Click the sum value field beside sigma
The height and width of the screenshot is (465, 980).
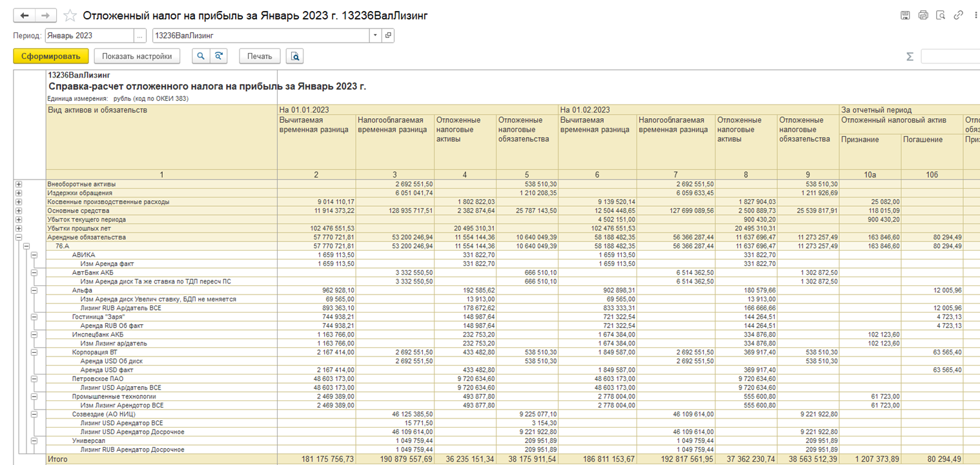950,57
